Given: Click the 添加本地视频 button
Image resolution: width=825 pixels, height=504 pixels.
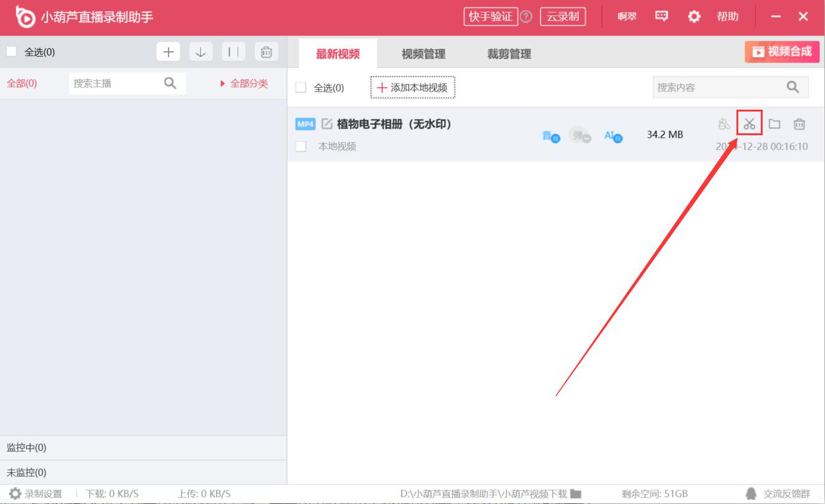Looking at the screenshot, I should (413, 88).
